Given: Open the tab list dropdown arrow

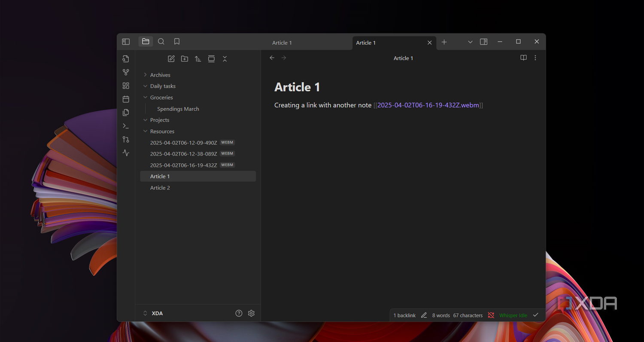Looking at the screenshot, I should 470,42.
